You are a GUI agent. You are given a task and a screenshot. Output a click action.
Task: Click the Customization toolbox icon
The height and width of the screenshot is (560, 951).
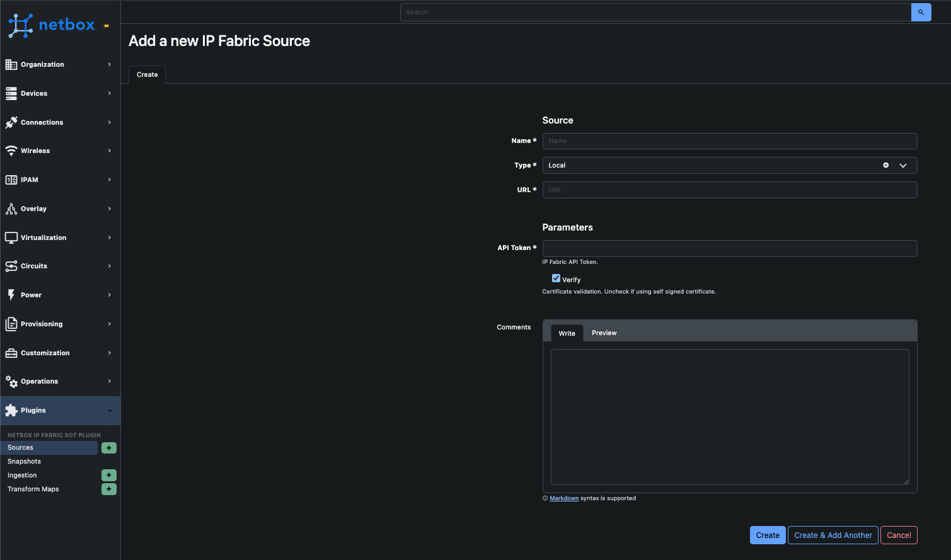(x=11, y=353)
